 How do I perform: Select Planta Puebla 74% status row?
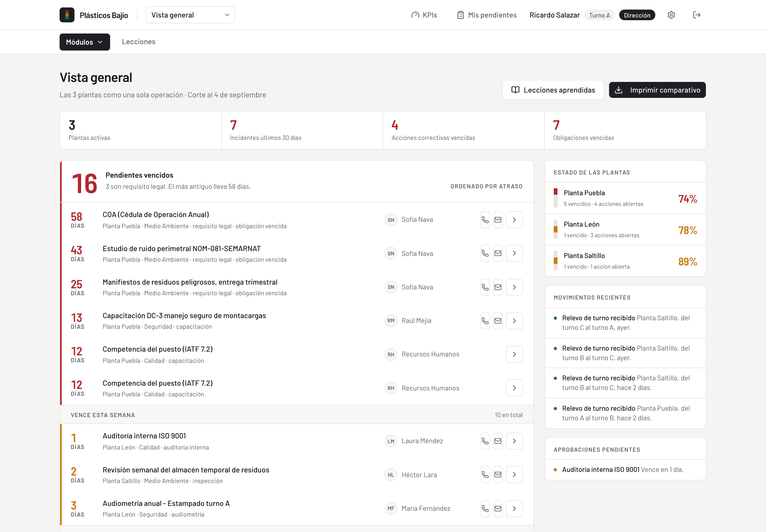(625, 198)
